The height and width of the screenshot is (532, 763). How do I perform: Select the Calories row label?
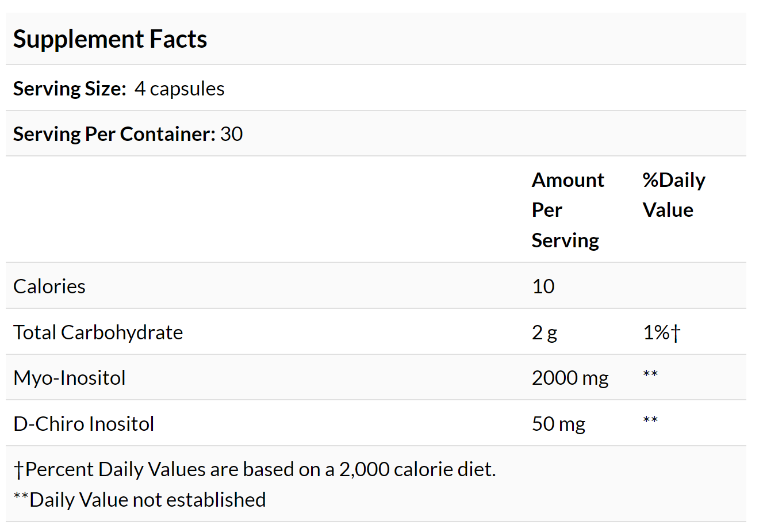(49, 286)
